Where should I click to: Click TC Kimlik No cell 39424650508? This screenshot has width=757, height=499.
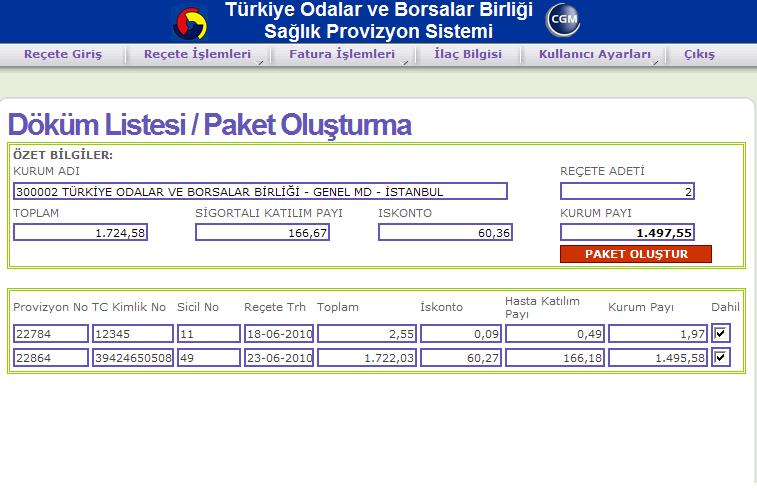[x=133, y=358]
